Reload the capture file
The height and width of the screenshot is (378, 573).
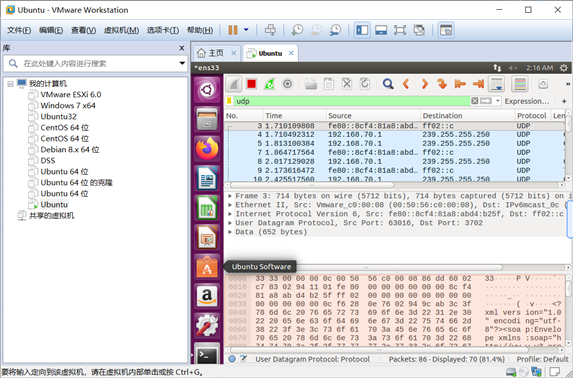(365, 84)
